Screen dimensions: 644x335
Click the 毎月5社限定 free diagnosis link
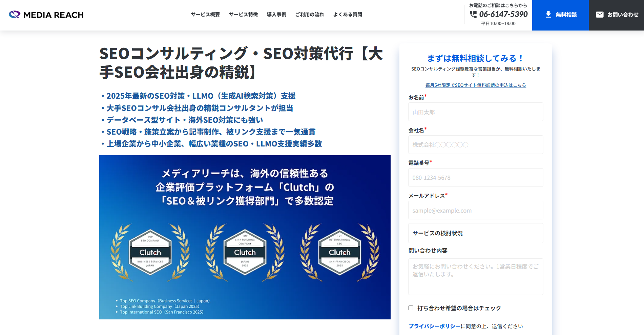point(476,85)
